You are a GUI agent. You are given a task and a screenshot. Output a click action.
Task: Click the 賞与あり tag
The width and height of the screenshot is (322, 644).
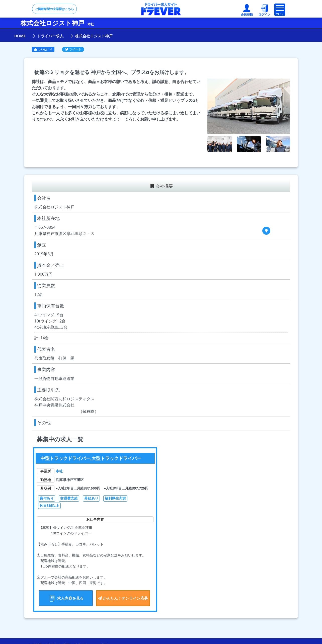[x=47, y=498]
